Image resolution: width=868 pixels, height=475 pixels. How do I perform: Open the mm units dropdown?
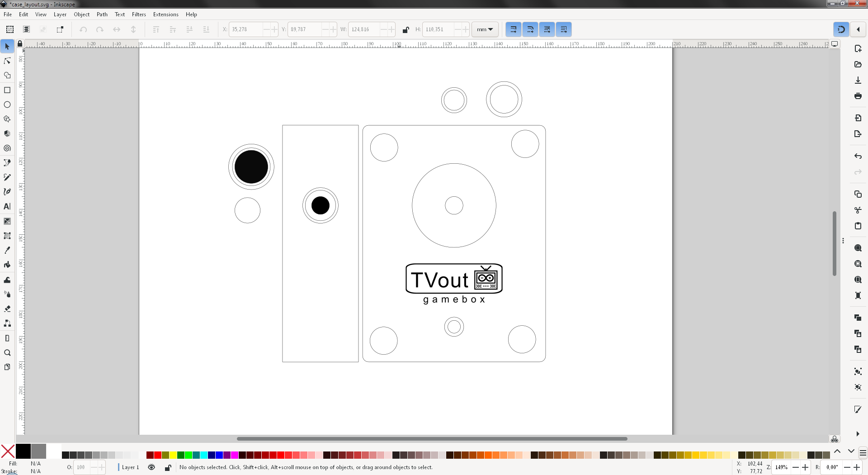(485, 29)
